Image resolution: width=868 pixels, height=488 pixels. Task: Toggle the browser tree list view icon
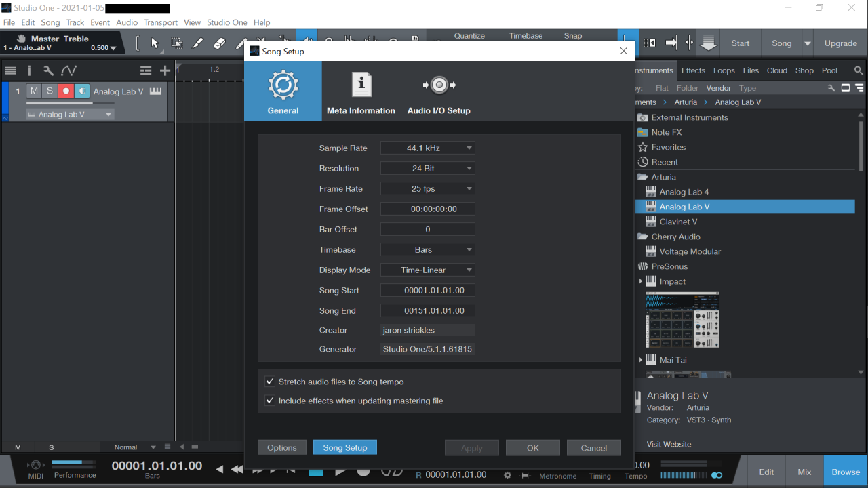(859, 88)
